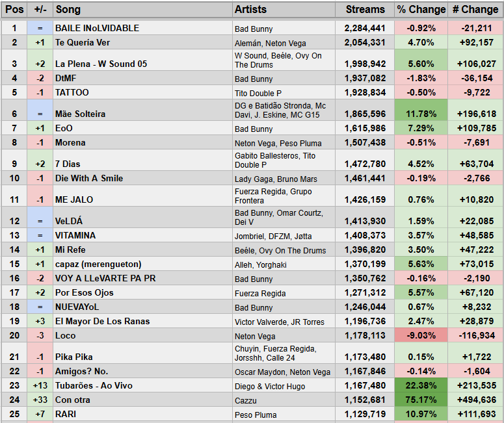Viewport: 504px width, 423px height.
Task: Select streams value 1,865,596
Action: point(365,110)
